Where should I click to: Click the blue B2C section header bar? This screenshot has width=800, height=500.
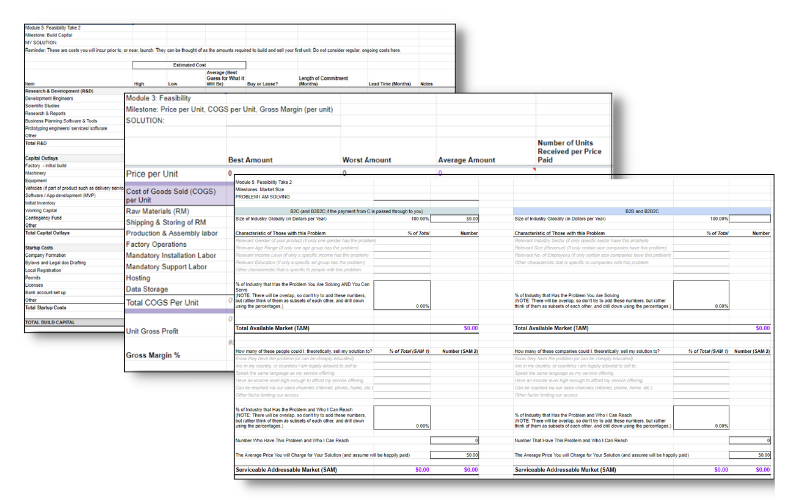[357, 211]
